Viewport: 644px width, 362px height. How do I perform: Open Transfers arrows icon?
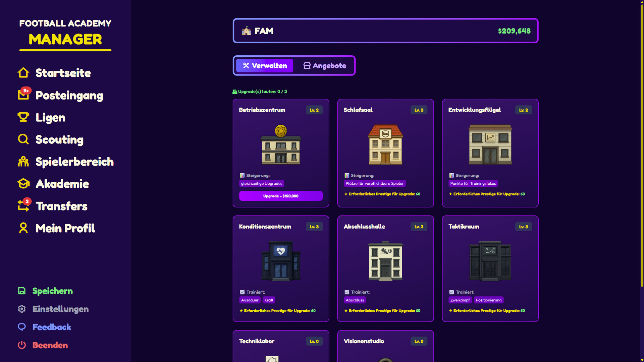coord(24,205)
